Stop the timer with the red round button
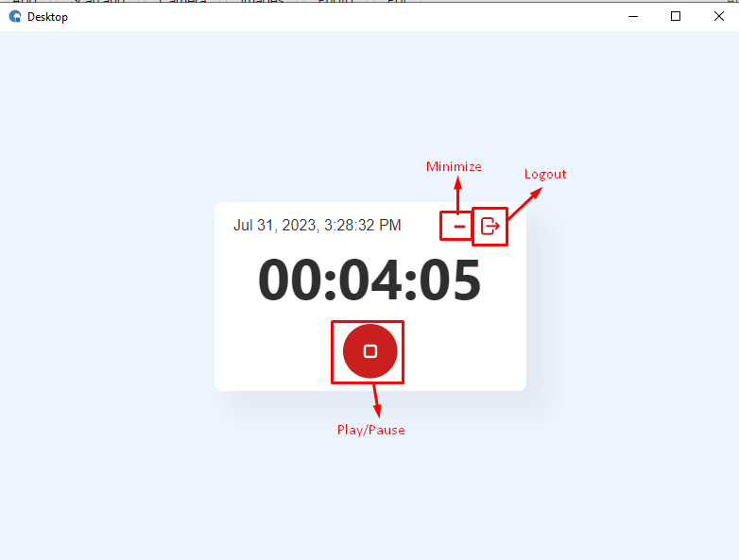The image size is (739, 560). click(x=369, y=351)
